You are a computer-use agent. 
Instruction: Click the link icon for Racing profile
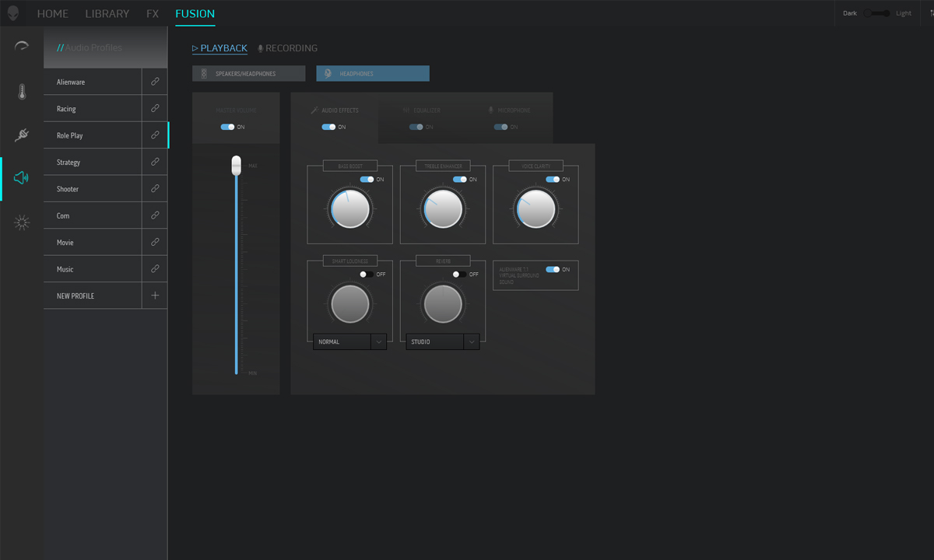tap(155, 109)
